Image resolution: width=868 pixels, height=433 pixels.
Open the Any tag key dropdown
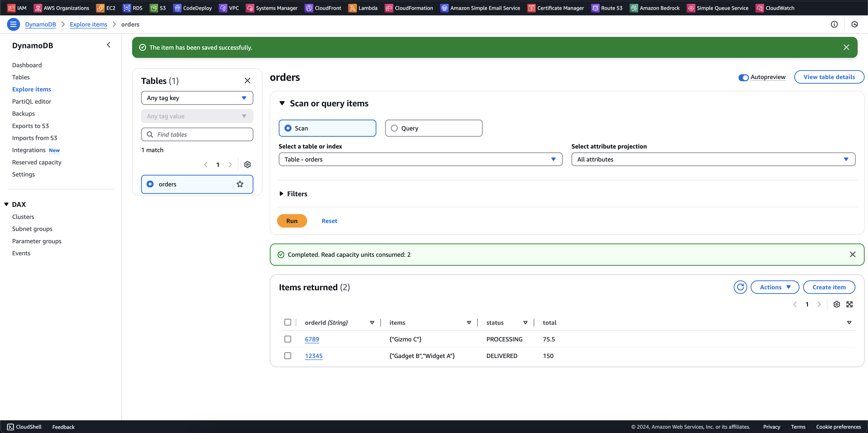pos(197,98)
